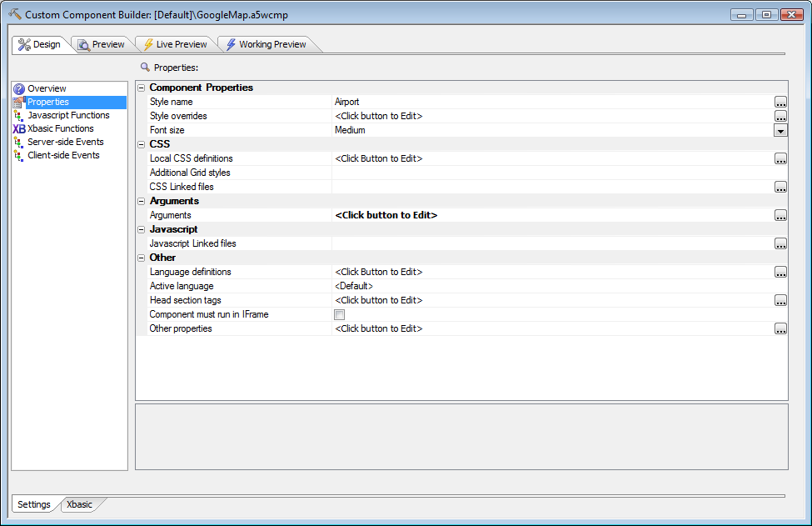Click the Style overrides property label
This screenshot has width=812, height=526.
click(x=178, y=116)
